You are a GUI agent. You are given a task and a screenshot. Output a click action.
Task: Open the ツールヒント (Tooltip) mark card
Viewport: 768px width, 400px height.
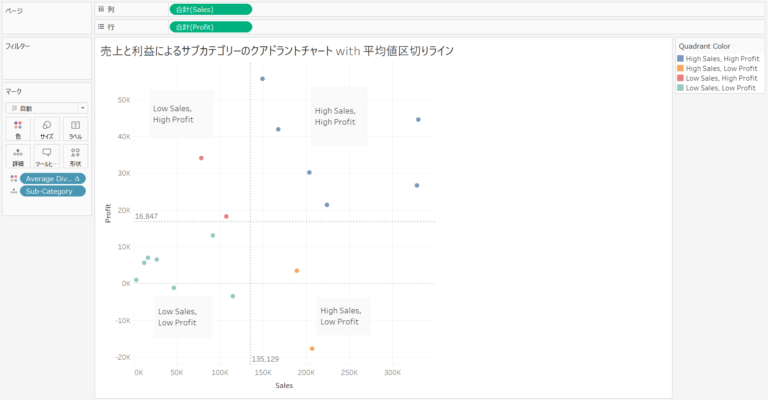(46, 155)
